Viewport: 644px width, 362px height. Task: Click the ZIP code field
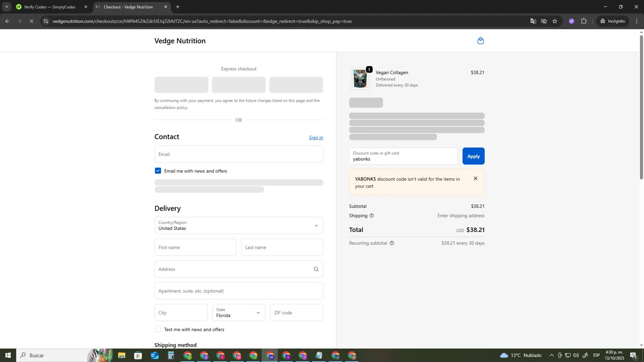tap(297, 313)
